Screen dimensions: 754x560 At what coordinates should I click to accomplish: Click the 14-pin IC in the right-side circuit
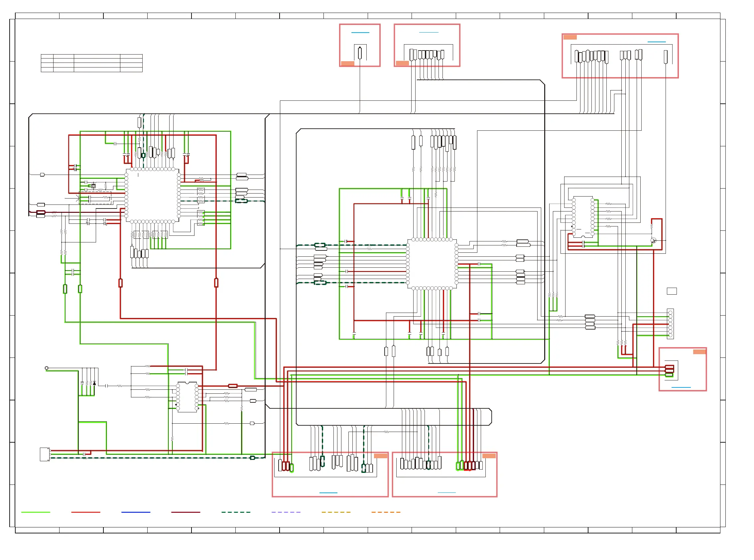point(582,216)
